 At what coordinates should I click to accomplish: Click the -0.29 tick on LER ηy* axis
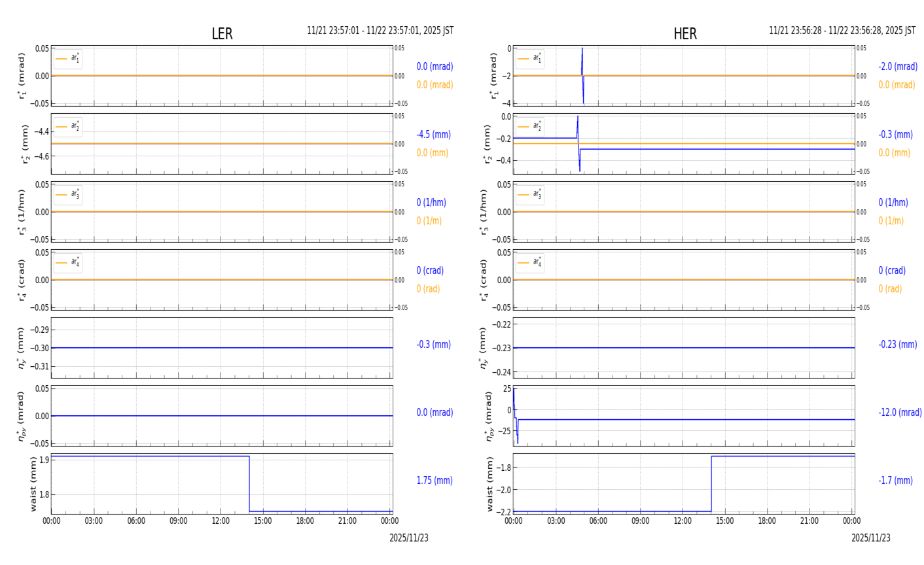click(39, 330)
